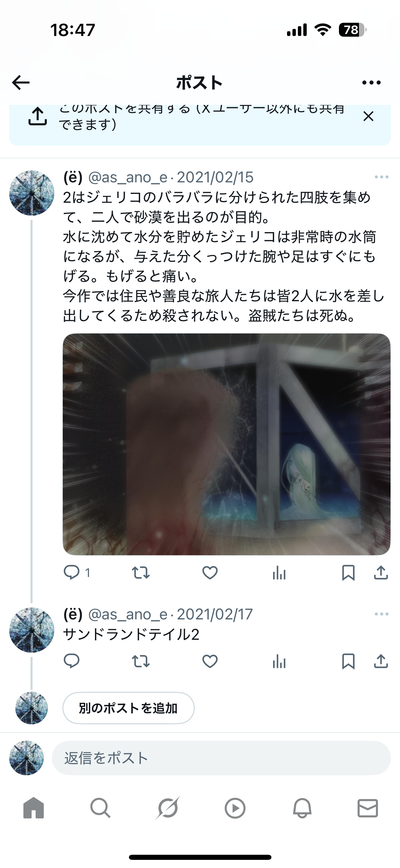
Task: Tap the share icon in the blue banner
Action: 37,116
